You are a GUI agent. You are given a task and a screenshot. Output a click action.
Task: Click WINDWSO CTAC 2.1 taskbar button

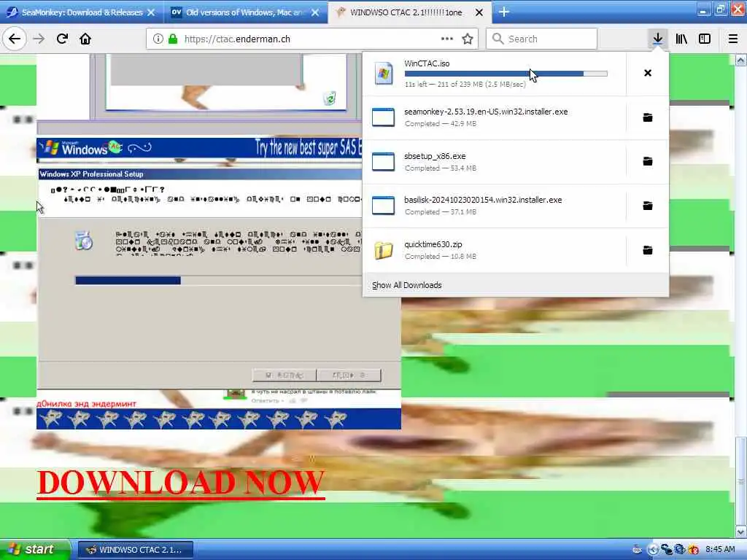(x=136, y=550)
